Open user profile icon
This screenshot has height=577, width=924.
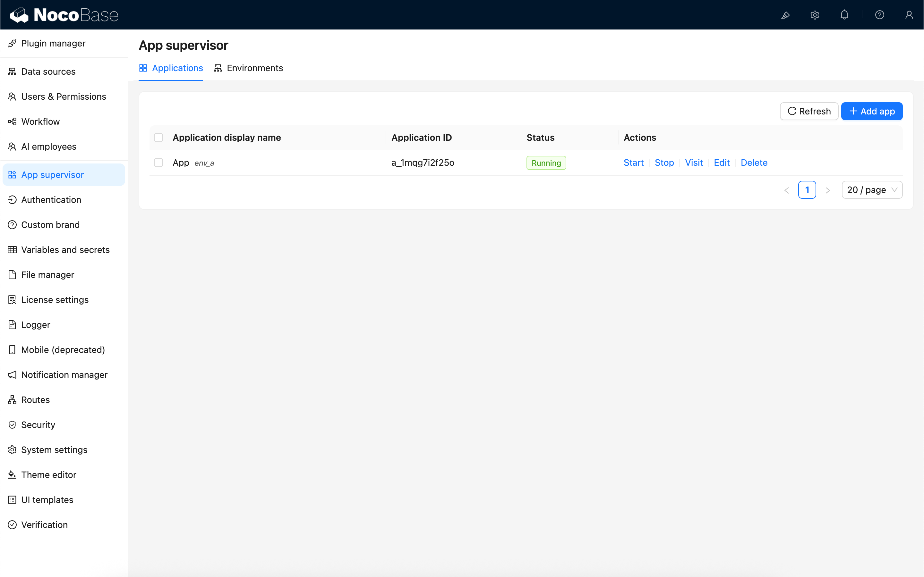click(x=909, y=15)
